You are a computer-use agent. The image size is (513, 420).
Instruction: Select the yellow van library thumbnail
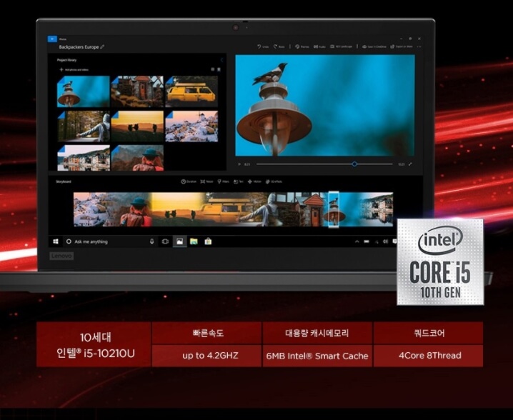(x=191, y=91)
